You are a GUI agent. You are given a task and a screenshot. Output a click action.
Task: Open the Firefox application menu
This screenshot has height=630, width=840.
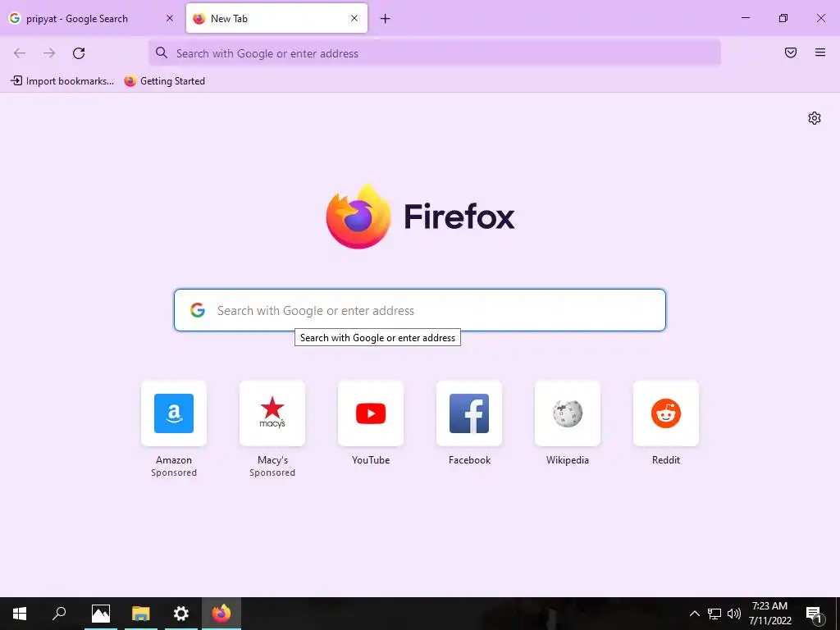pyautogui.click(x=820, y=52)
